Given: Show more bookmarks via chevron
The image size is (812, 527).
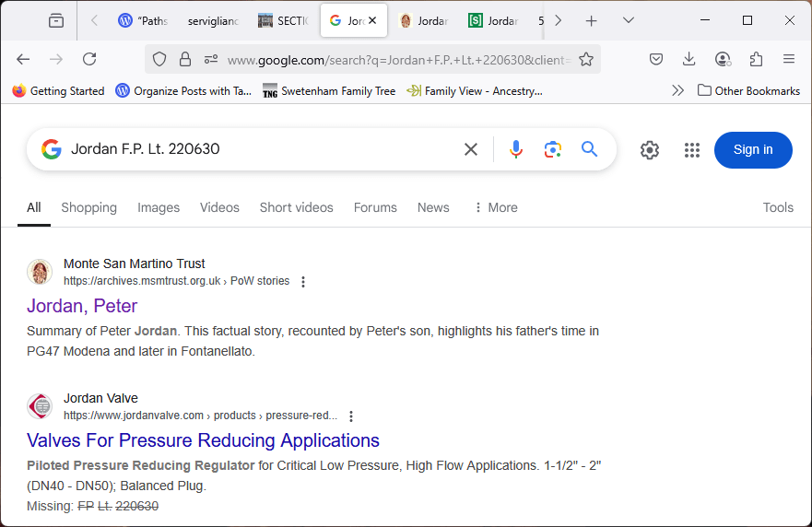Looking at the screenshot, I should point(678,90).
